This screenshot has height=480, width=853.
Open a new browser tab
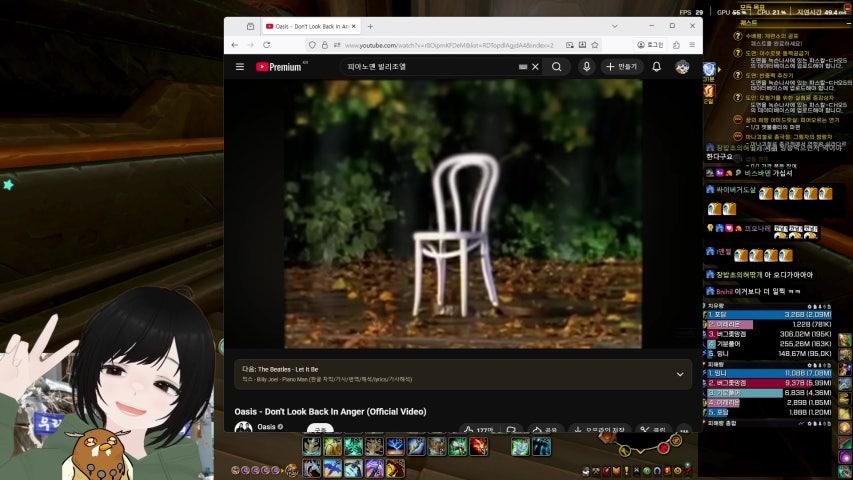(370, 26)
